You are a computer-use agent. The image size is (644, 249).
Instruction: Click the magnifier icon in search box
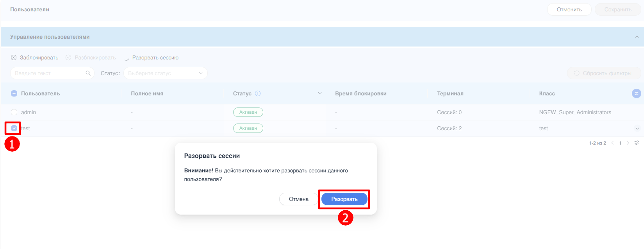[88, 73]
